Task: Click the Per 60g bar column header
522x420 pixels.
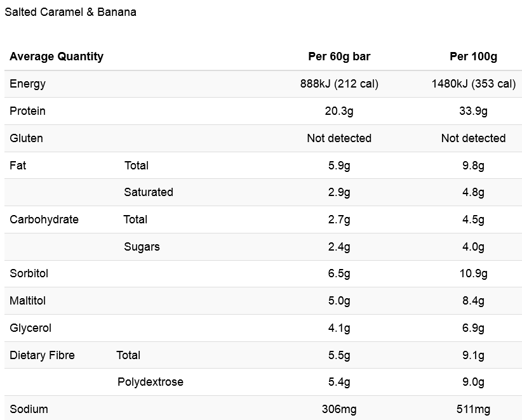Action: click(x=339, y=56)
